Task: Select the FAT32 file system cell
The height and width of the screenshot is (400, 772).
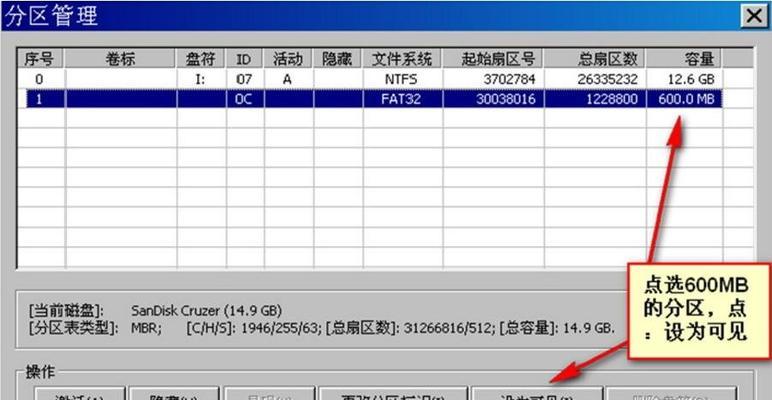Action: 401,99
